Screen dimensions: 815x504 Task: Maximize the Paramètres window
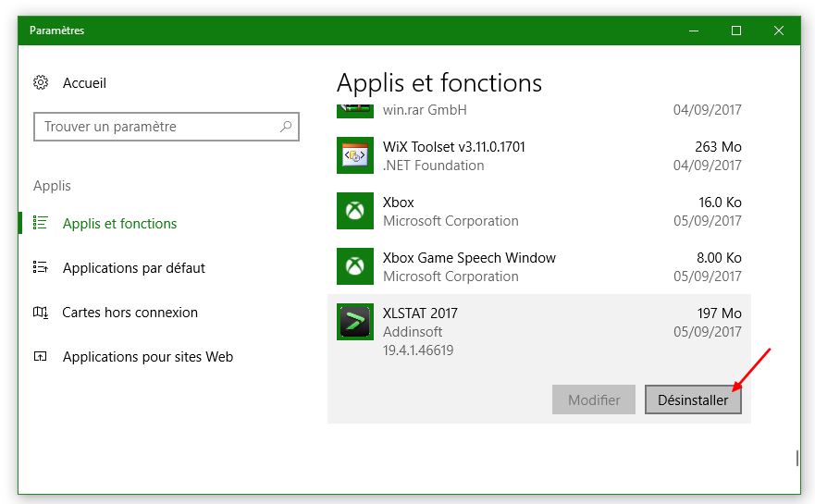736,31
